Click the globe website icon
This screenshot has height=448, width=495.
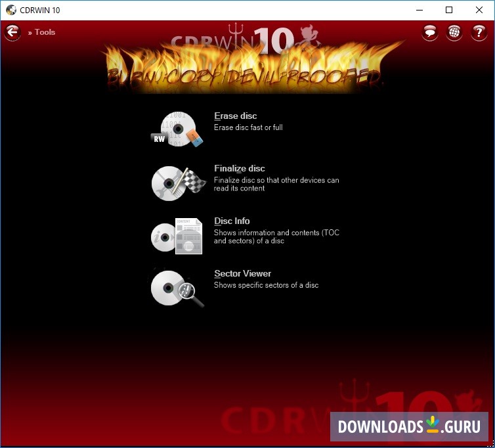[454, 32]
